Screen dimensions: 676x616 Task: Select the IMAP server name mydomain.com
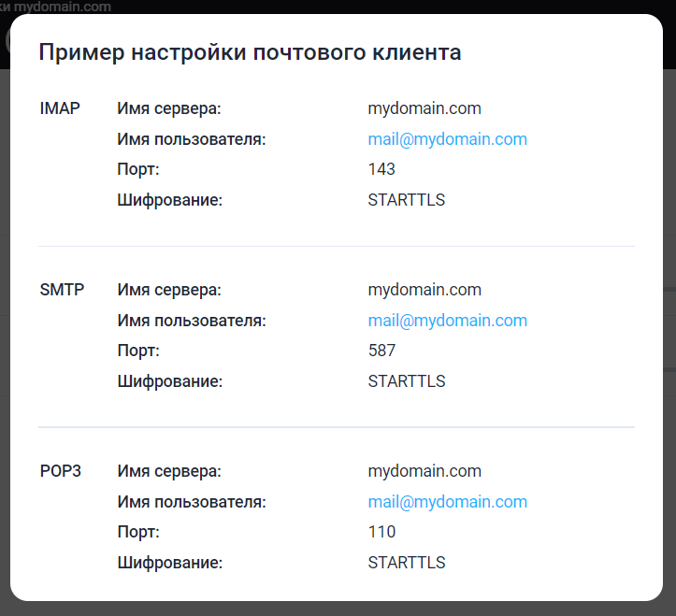424,108
